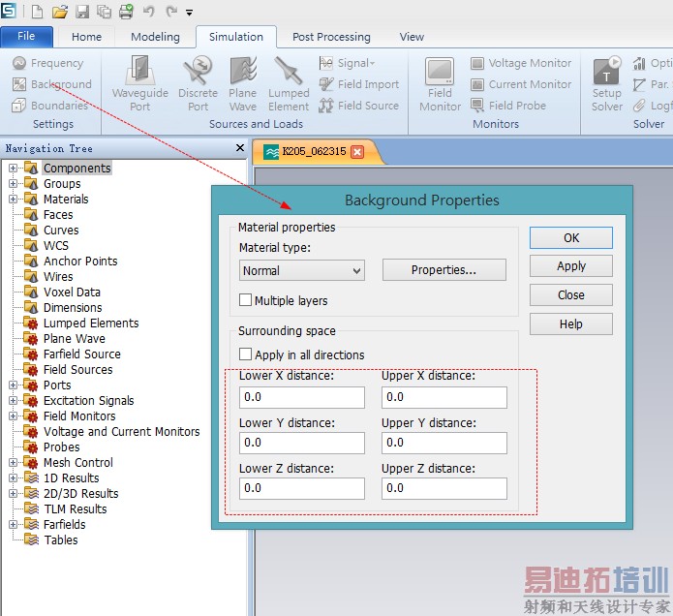Switch to the Home ribbon tab
The image size is (673, 616).
click(87, 37)
